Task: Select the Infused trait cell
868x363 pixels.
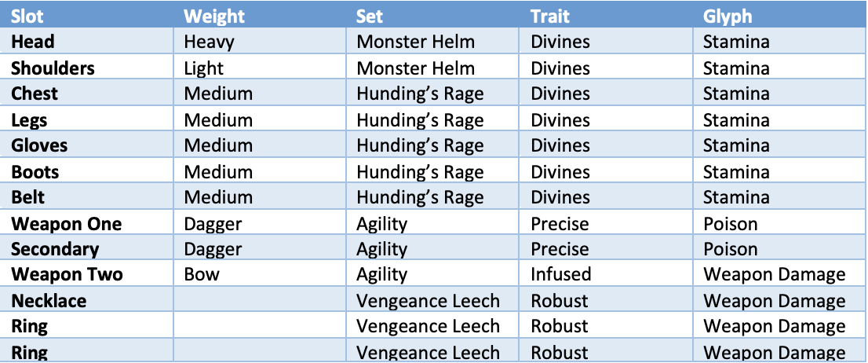Action: coord(560,275)
